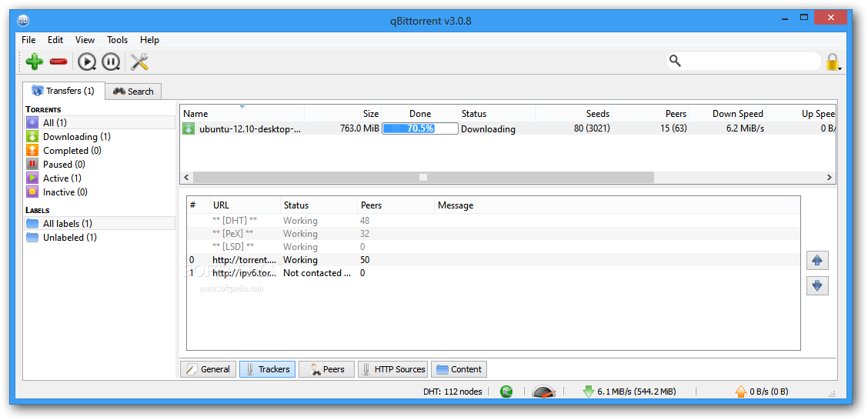
Task: Sort torrents by the Down Speed column header
Action: point(727,113)
